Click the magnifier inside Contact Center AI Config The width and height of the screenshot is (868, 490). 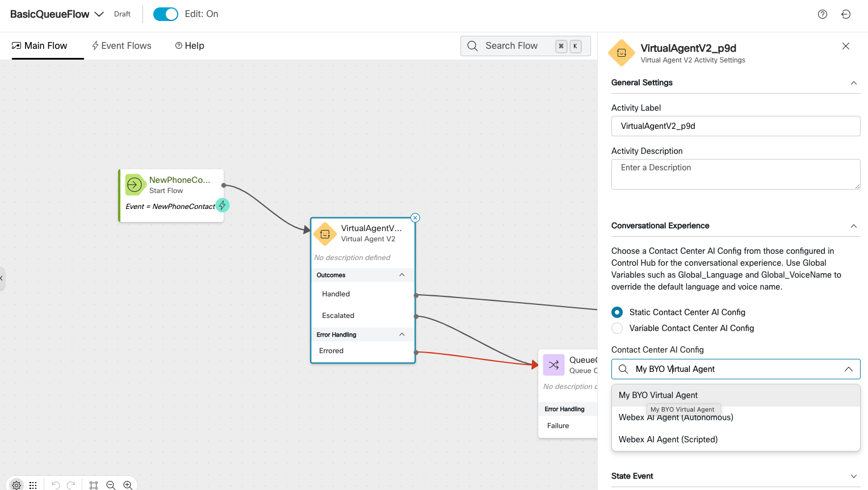pyautogui.click(x=623, y=369)
